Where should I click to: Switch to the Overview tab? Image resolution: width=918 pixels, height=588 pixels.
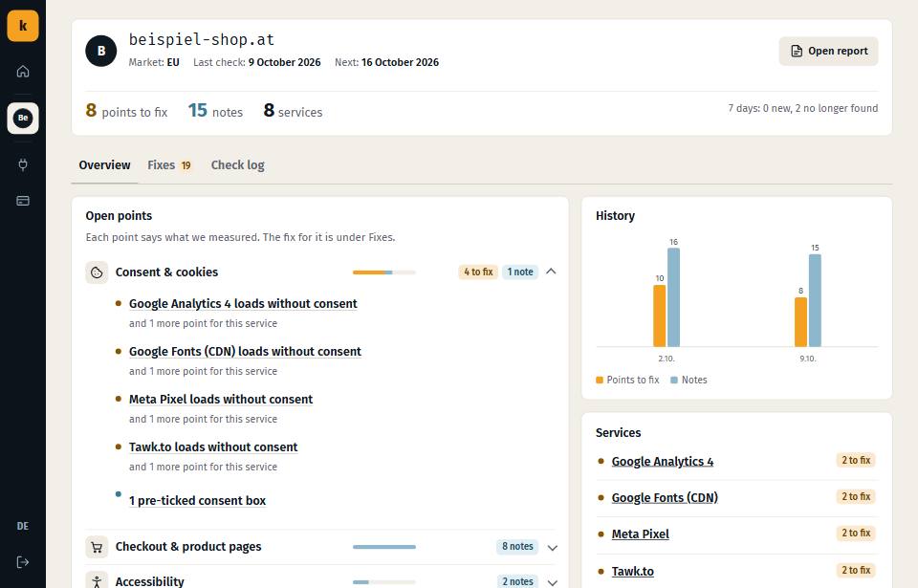tap(105, 165)
